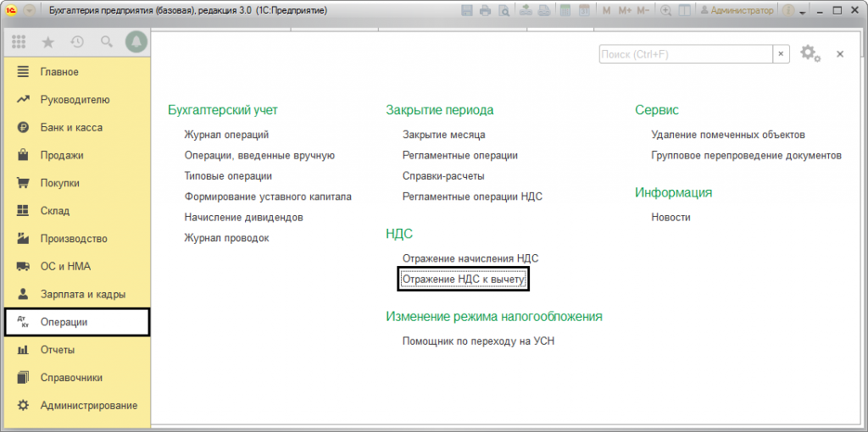Click Отражение НДС к вычету
Screen dimensions: 868x432
coord(463,279)
